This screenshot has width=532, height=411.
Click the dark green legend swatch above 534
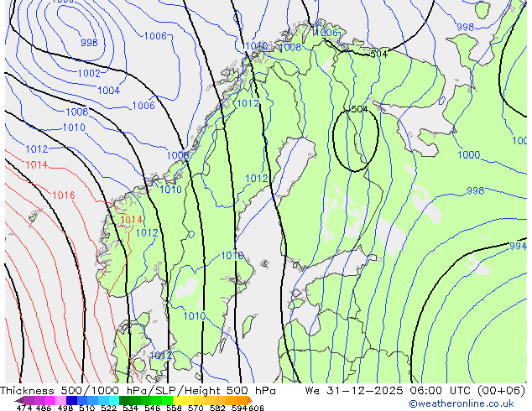124,400
